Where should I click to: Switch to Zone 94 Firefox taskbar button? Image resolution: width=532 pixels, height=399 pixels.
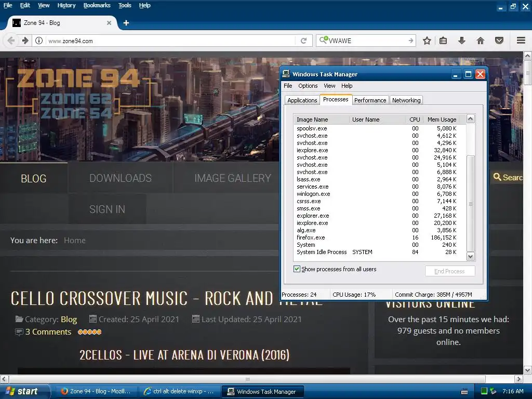pyautogui.click(x=96, y=391)
